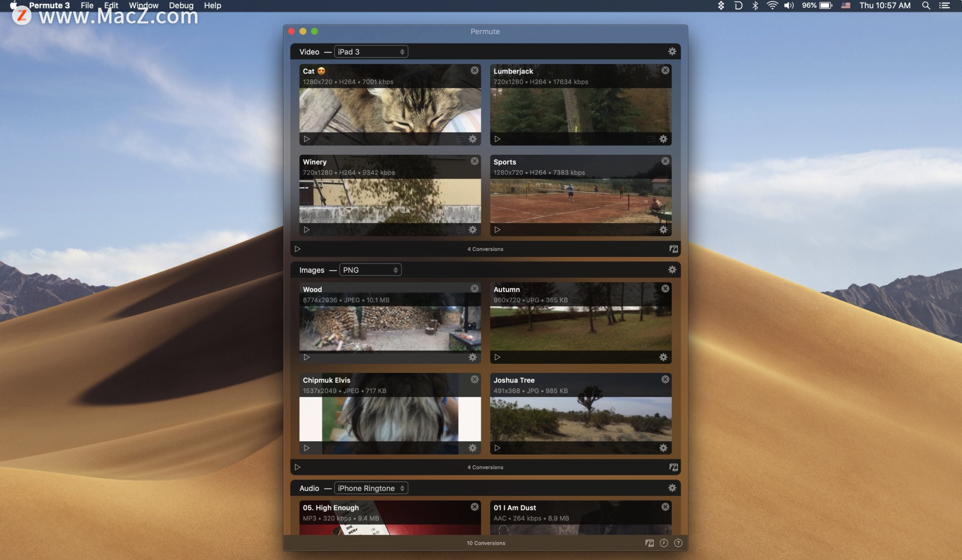Start conversion of the Sports video
This screenshot has width=962, height=560.
click(497, 229)
